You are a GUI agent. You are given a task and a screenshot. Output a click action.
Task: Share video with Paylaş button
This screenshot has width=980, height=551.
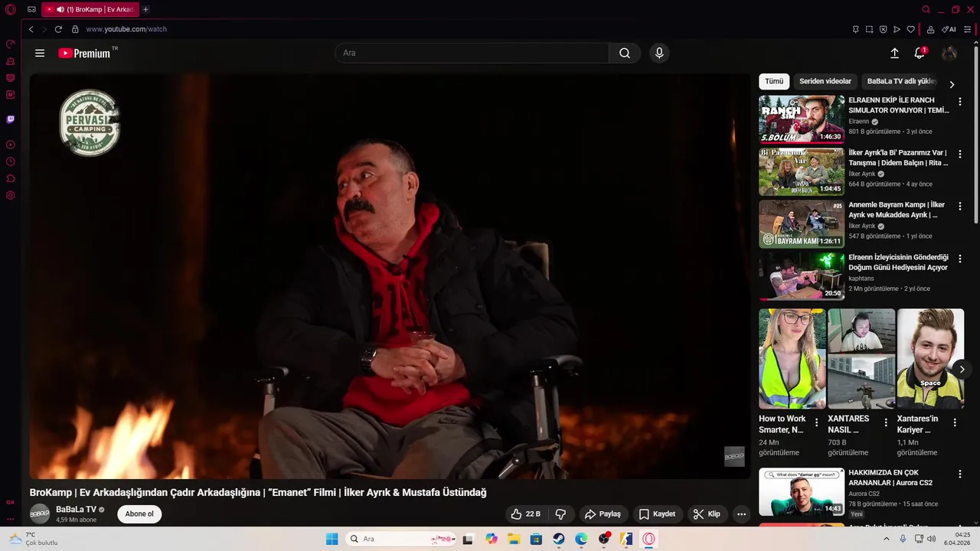(603, 514)
